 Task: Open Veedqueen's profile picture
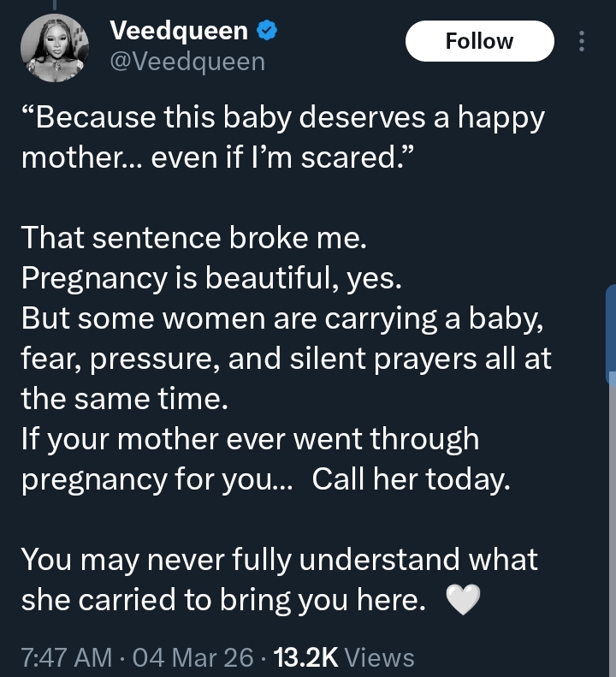(x=54, y=48)
